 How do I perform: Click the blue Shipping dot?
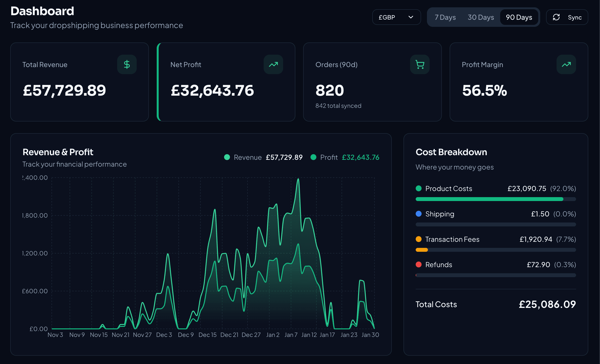[419, 214]
